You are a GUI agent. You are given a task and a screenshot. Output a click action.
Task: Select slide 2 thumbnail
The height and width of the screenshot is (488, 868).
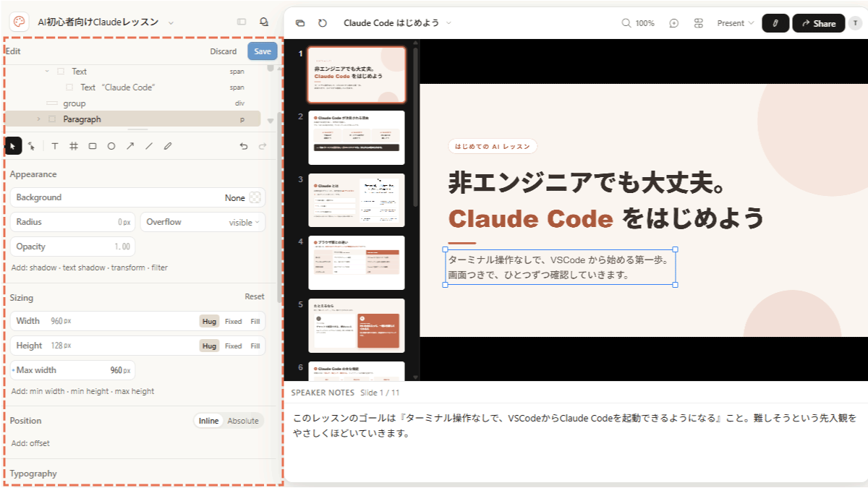click(x=357, y=137)
